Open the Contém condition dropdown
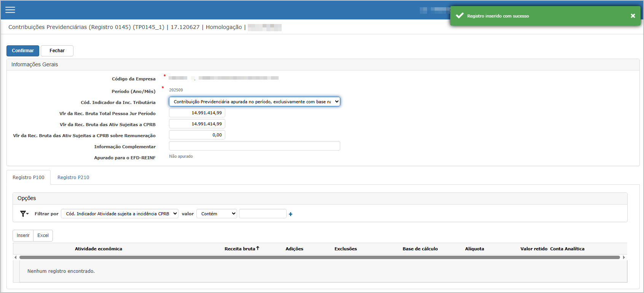This screenshot has width=644, height=293. tap(217, 214)
